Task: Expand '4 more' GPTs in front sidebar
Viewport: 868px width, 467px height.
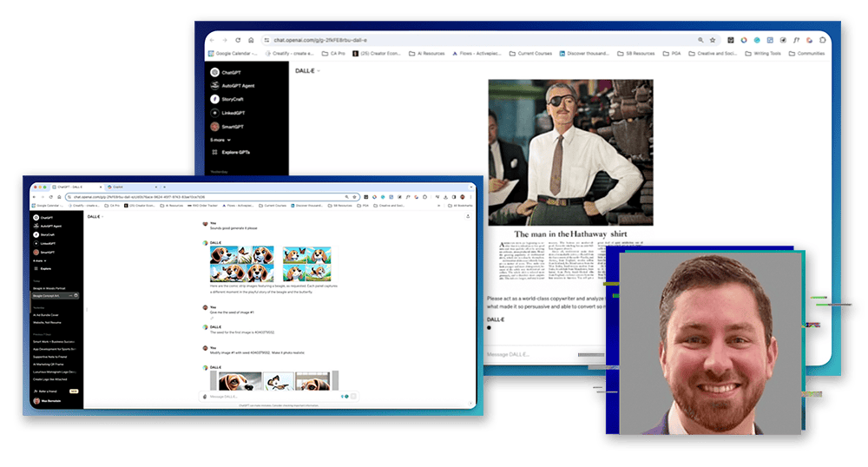Action: tap(38, 260)
